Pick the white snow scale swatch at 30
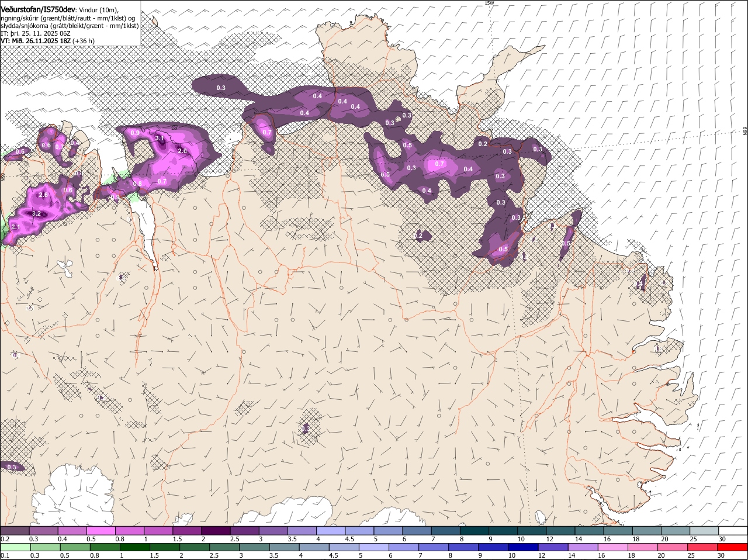 (733, 531)
